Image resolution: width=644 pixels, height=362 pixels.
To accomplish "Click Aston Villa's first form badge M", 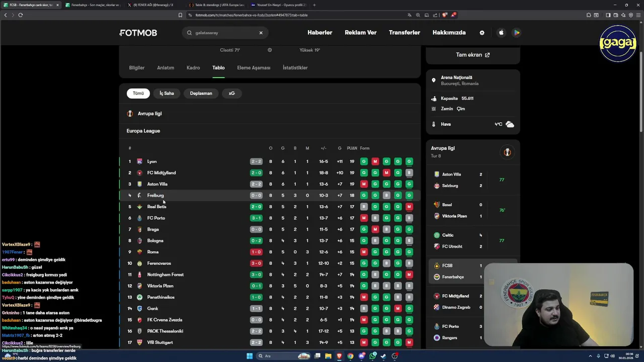I will 364,184.
